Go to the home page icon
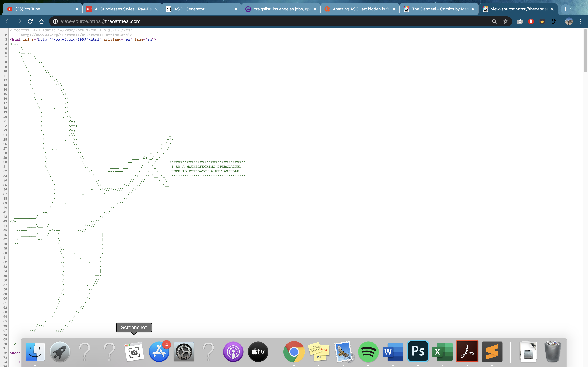 point(41,21)
